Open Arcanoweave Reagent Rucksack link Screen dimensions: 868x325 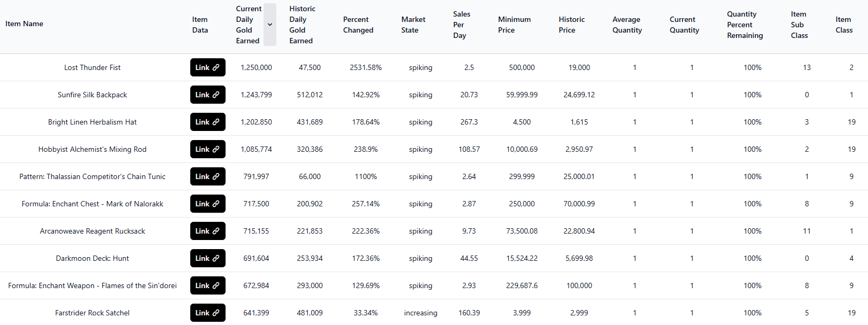tap(207, 231)
